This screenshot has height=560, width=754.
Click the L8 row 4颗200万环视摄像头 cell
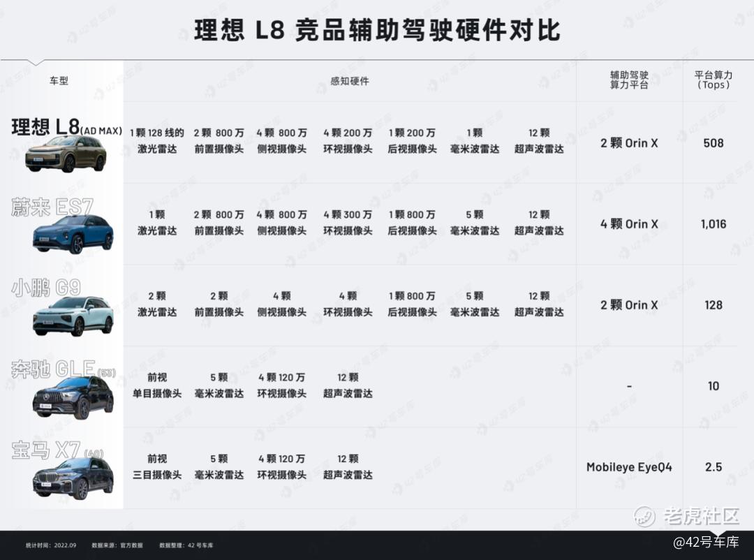click(x=348, y=140)
